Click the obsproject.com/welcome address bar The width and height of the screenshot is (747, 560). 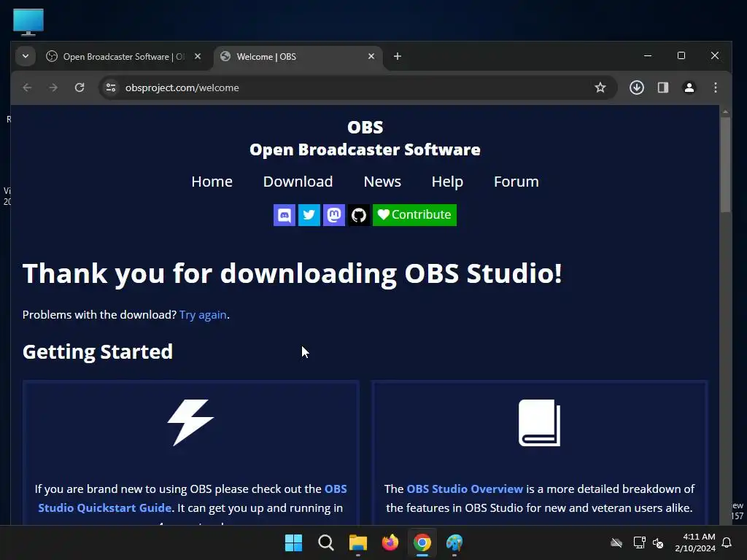click(357, 87)
